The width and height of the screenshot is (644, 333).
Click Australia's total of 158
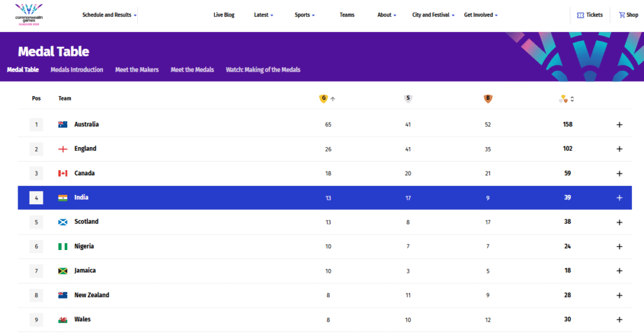568,124
